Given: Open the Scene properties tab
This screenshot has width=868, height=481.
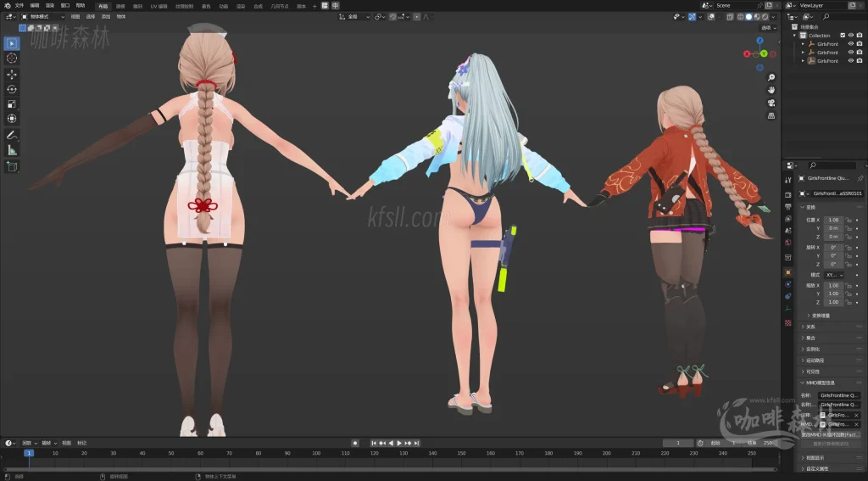Looking at the screenshot, I should pyautogui.click(x=787, y=231).
